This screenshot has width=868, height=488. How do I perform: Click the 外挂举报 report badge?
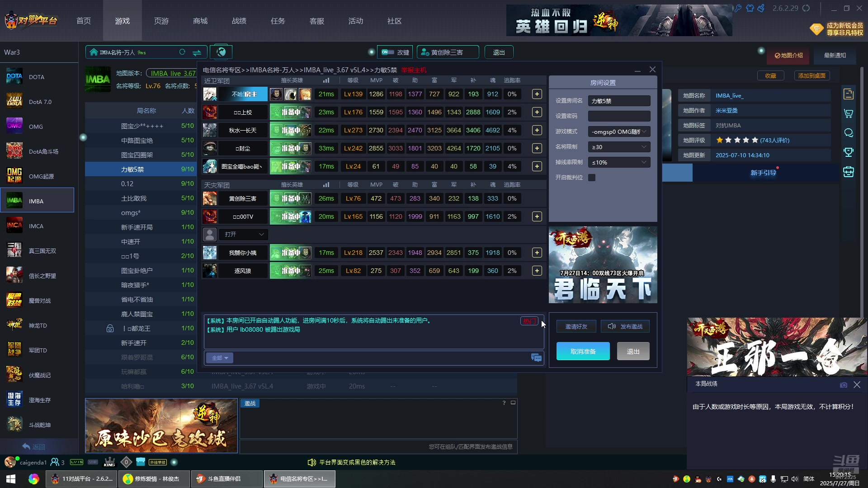click(158, 462)
